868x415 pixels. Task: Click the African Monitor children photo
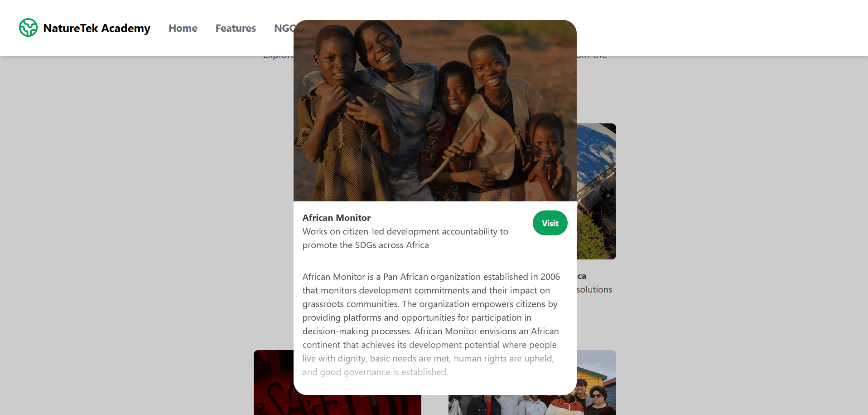click(x=435, y=111)
